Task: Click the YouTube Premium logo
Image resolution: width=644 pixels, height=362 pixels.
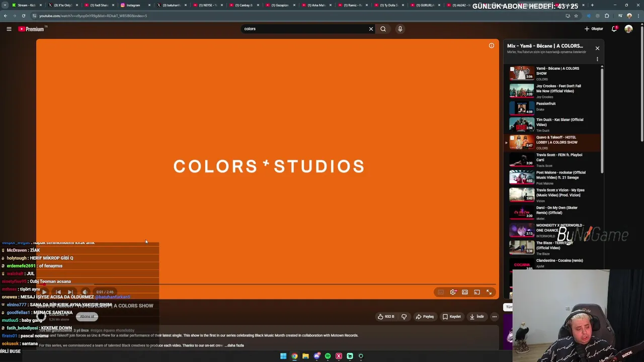Action: 32,29
